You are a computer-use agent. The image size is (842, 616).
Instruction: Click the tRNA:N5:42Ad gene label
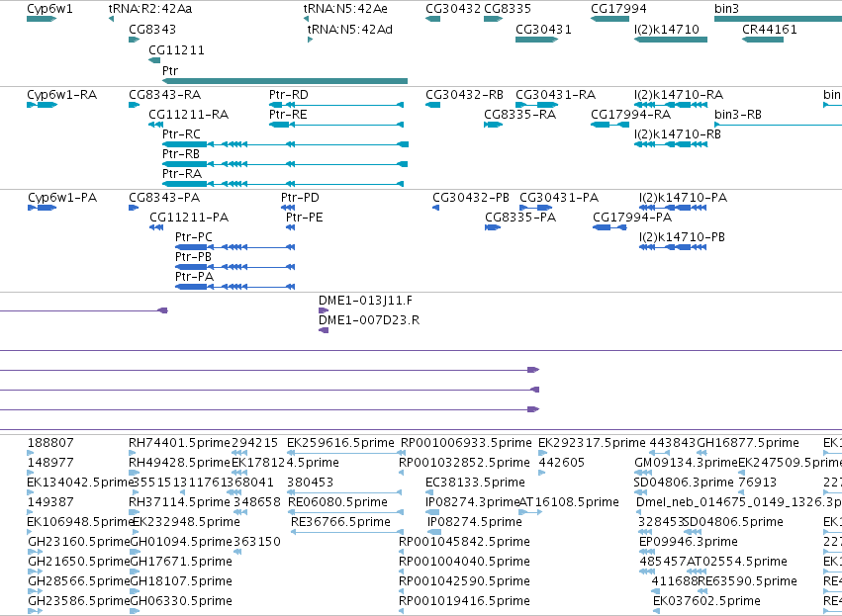(349, 29)
